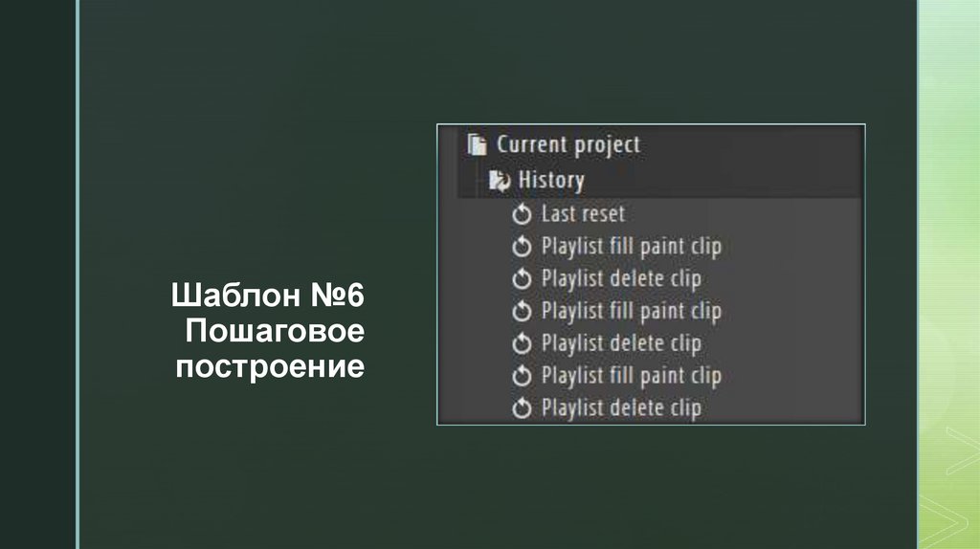980x549 pixels.
Task: Select second Playlist fill paint clip text
Action: pyautogui.click(x=631, y=312)
